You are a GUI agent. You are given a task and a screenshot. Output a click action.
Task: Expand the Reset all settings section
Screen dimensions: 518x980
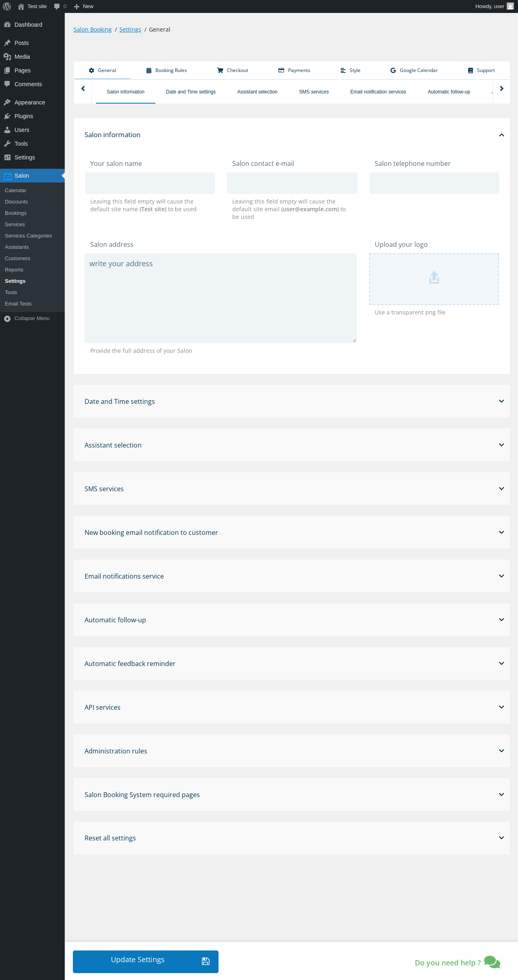pyautogui.click(x=501, y=838)
